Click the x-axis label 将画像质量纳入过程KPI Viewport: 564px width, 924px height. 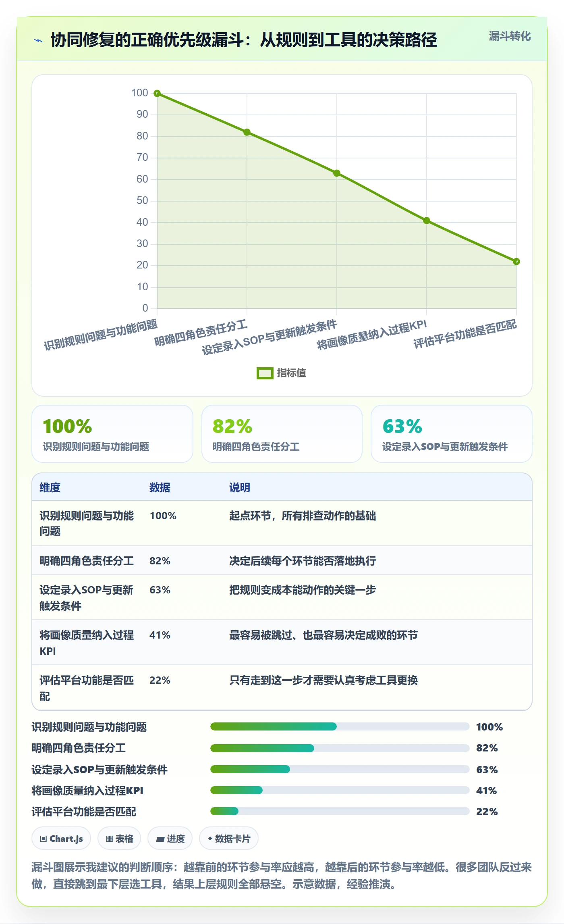click(371, 335)
